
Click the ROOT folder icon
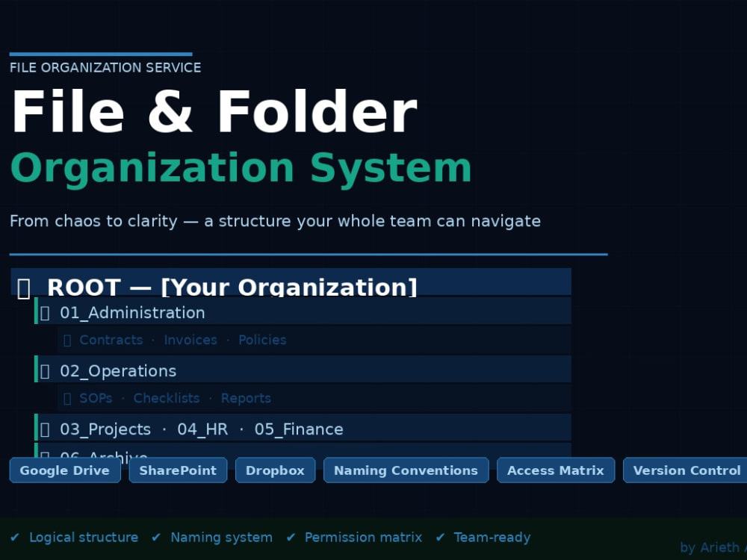pyautogui.click(x=24, y=288)
